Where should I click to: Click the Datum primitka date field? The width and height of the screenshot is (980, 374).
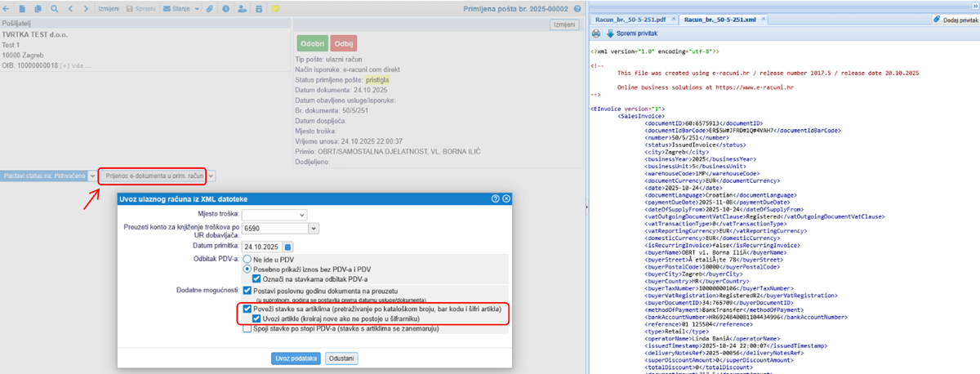click(x=261, y=246)
